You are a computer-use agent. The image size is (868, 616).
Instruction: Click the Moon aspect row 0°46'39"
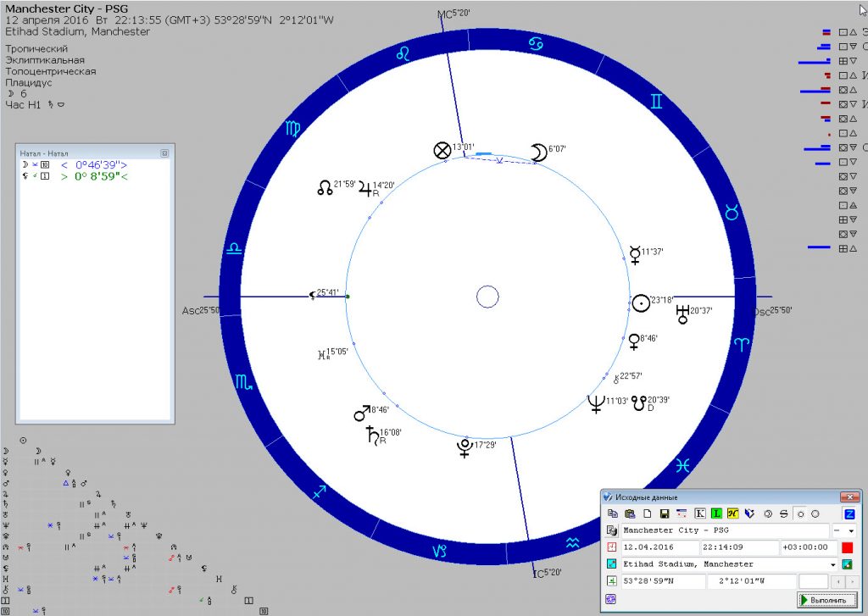pyautogui.click(x=93, y=164)
